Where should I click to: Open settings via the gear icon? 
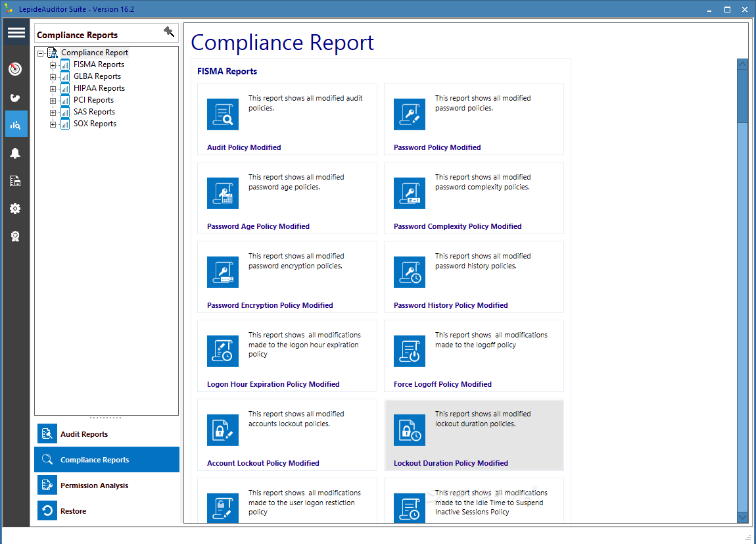pos(15,209)
